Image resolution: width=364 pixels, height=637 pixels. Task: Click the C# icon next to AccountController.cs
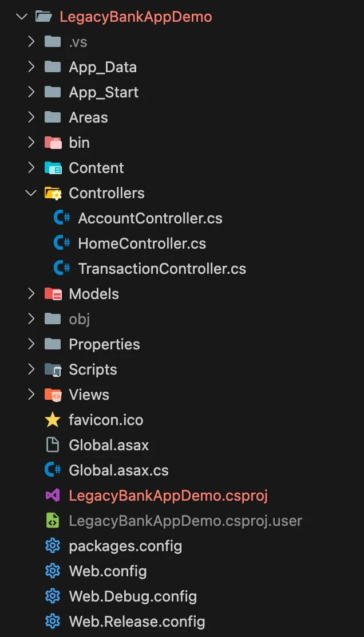coord(62,218)
